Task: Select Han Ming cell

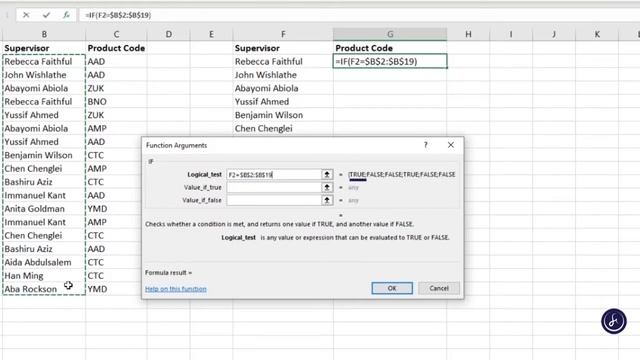Action: 44,276
